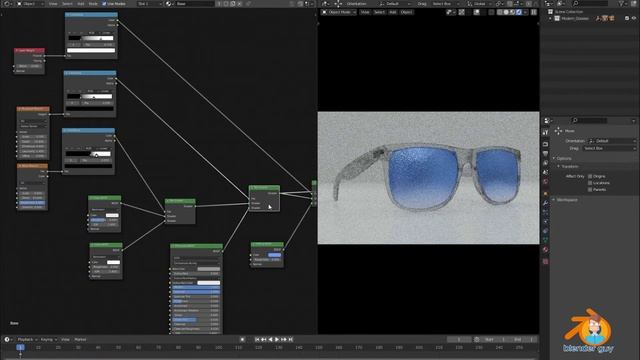Screen dimensions: 640x360
Task: Open the node editor Node menu
Action: tap(93, 4)
